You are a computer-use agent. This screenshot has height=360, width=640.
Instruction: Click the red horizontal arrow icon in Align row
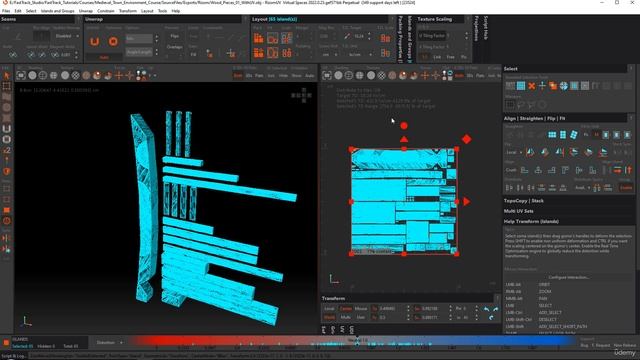coord(617,170)
